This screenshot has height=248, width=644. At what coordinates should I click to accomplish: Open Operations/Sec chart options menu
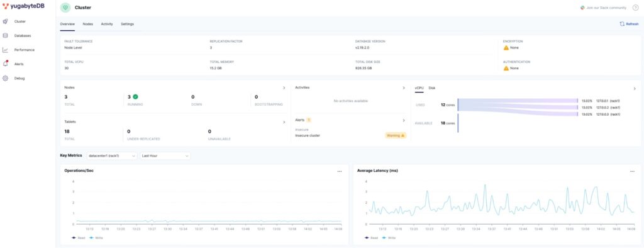339,171
